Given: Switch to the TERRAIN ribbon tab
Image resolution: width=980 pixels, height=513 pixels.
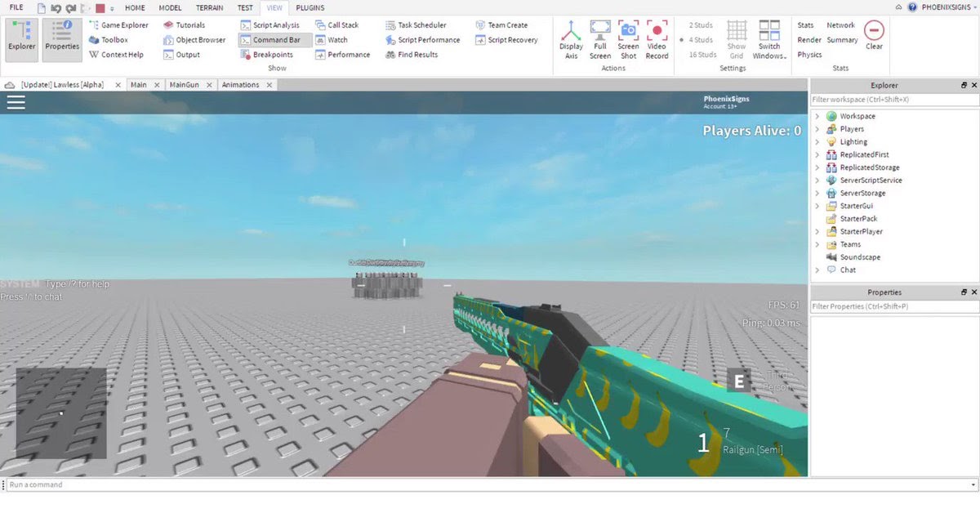Looking at the screenshot, I should click(x=209, y=7).
